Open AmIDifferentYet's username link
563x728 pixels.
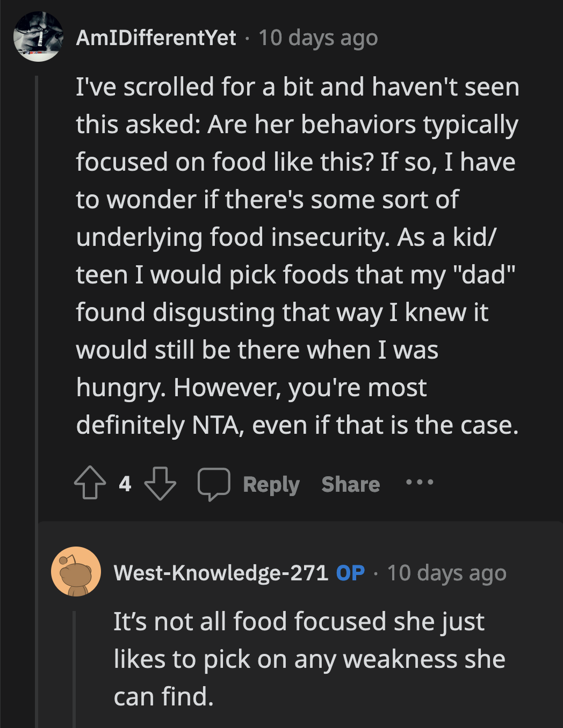point(156,38)
